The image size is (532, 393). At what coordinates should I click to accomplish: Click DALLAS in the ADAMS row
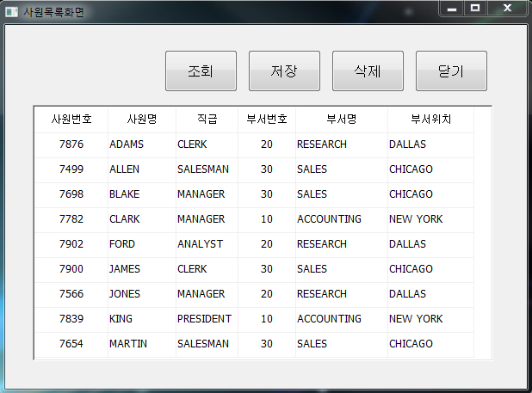431,144
